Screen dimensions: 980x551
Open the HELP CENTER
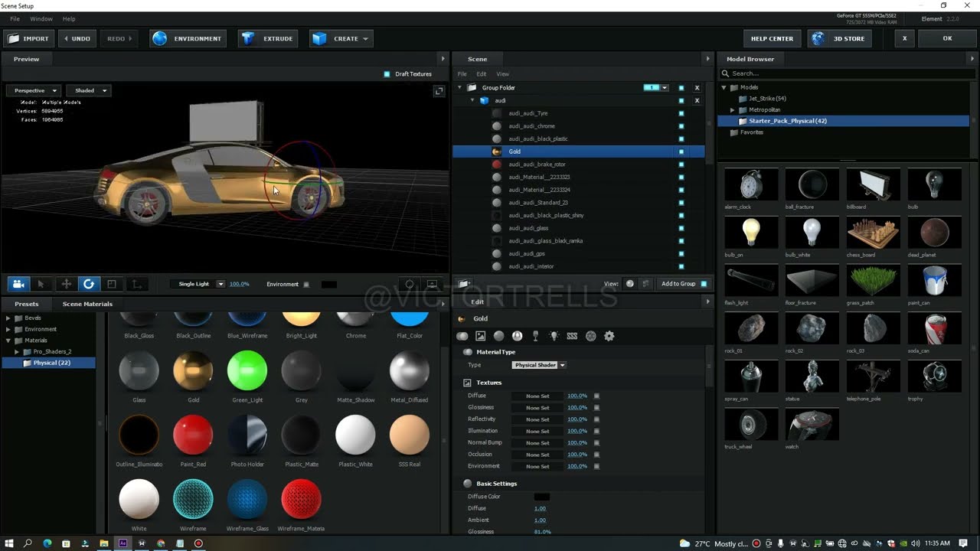(x=772, y=38)
